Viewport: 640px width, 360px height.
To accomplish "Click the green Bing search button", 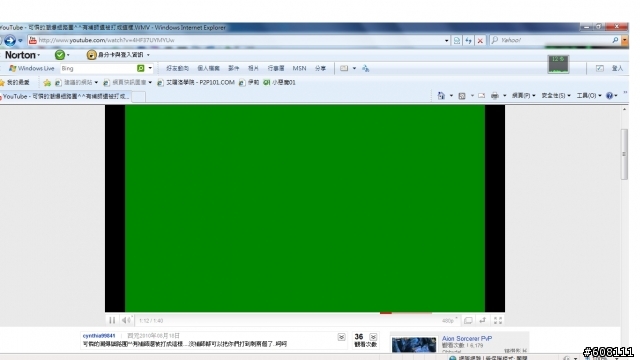I will [x=141, y=68].
